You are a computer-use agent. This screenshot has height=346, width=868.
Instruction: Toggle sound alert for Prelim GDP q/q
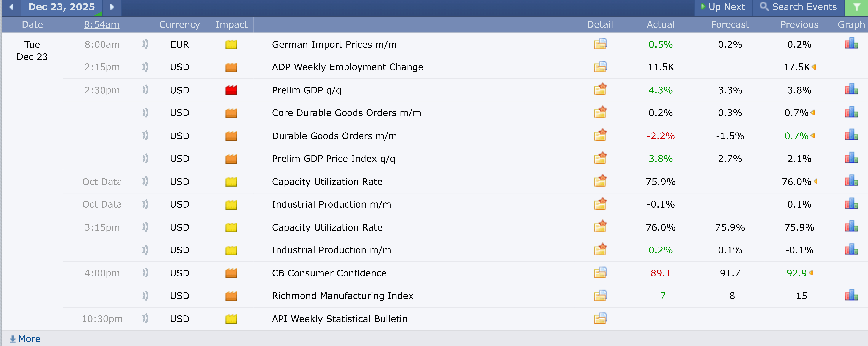[145, 90]
